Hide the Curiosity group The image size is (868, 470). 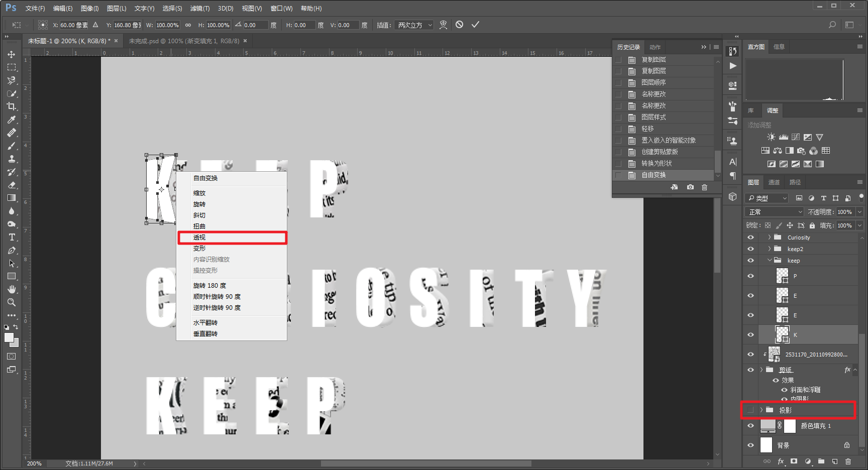750,238
